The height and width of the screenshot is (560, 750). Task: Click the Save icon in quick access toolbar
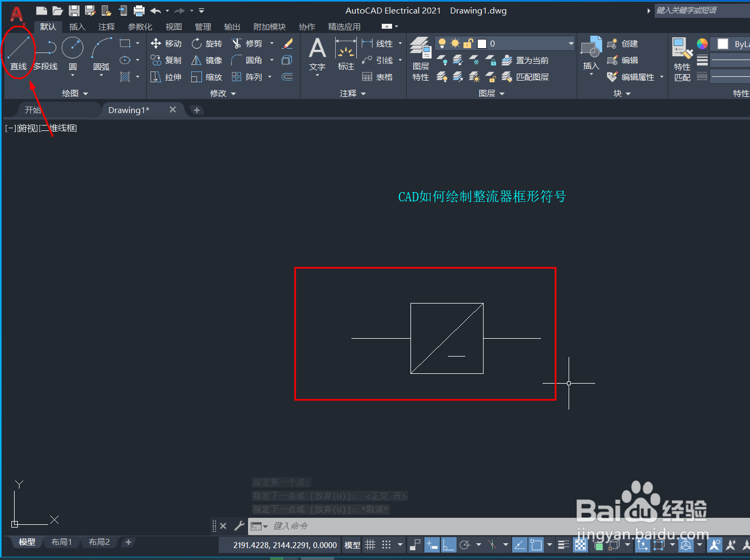click(x=74, y=10)
